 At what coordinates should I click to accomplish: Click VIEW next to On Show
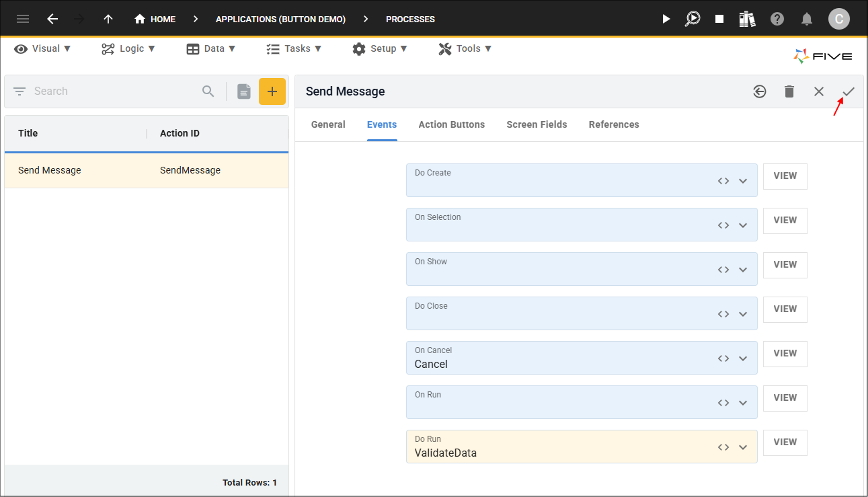point(785,265)
